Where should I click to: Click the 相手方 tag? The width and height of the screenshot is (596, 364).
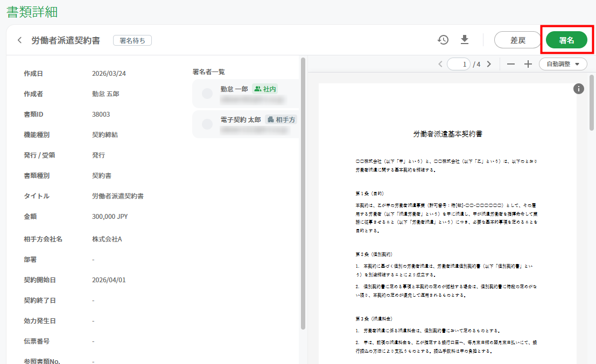click(281, 119)
